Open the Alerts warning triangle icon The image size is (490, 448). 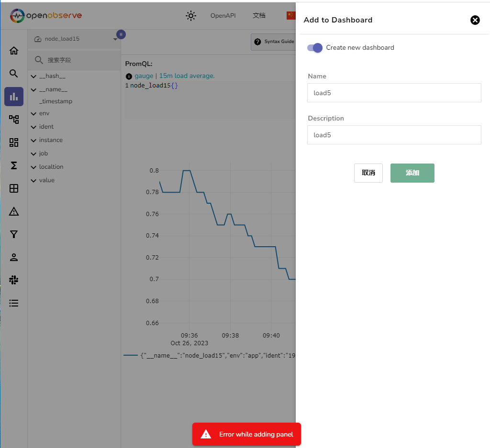click(x=13, y=211)
